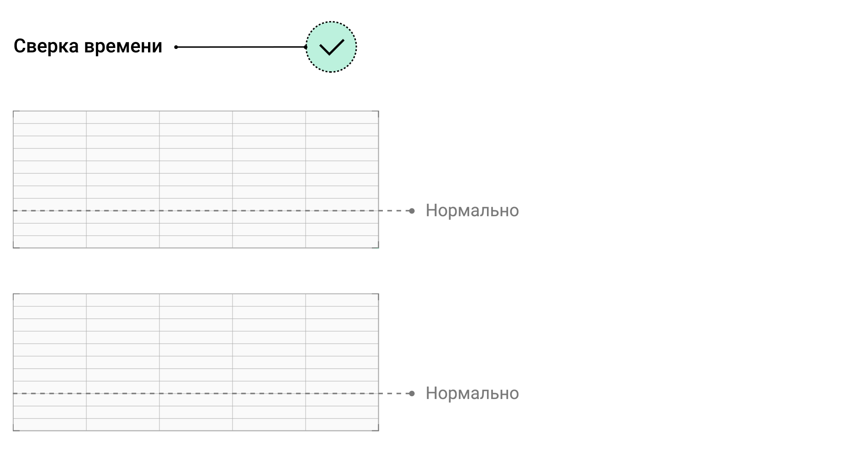This screenshot has width=868, height=457.
Task: Click the green checkmark circle icon
Action: coord(331,47)
